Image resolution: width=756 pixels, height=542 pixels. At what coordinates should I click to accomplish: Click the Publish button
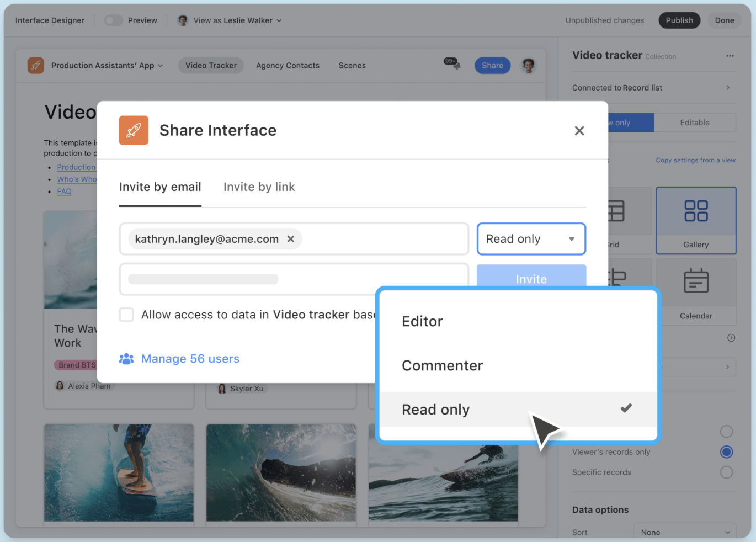[679, 20]
